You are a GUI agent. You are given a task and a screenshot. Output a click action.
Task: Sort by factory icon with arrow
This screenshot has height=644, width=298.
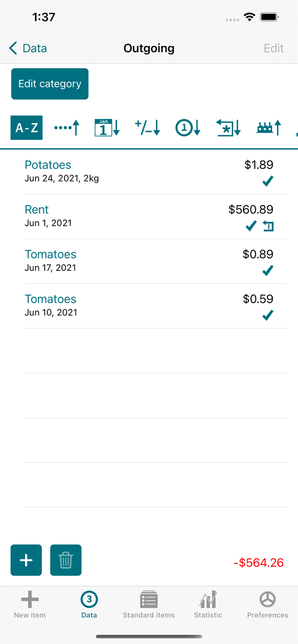(x=269, y=128)
